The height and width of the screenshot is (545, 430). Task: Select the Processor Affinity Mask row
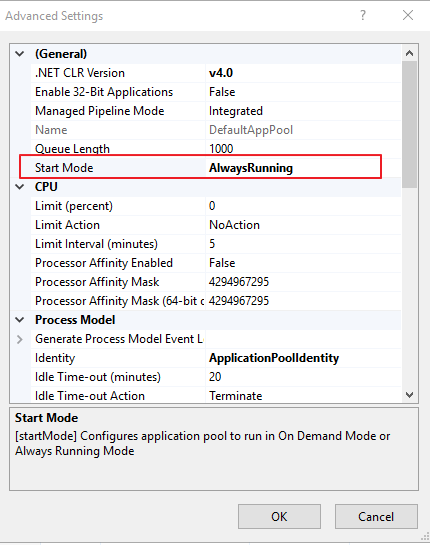pyautogui.click(x=216, y=282)
